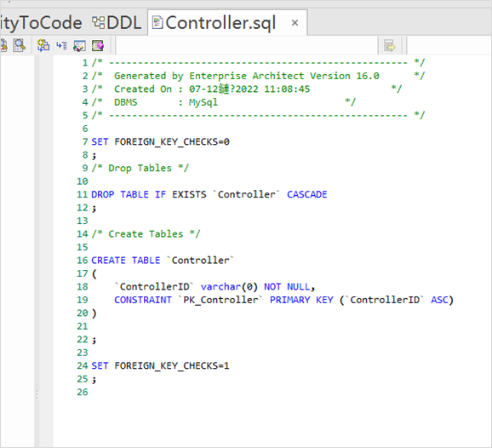Close the Controller.sql tab
Viewport: 492px width, 448px height.
pos(295,23)
